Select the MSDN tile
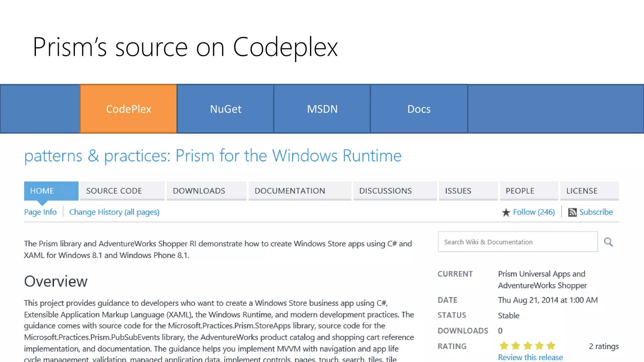The height and width of the screenshot is (362, 644). click(x=322, y=109)
